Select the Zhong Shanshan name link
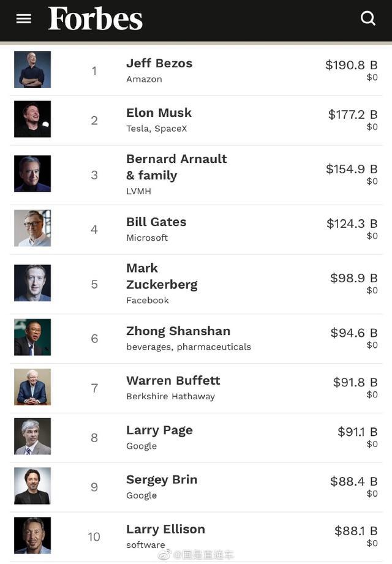The image size is (392, 564). [x=178, y=331]
